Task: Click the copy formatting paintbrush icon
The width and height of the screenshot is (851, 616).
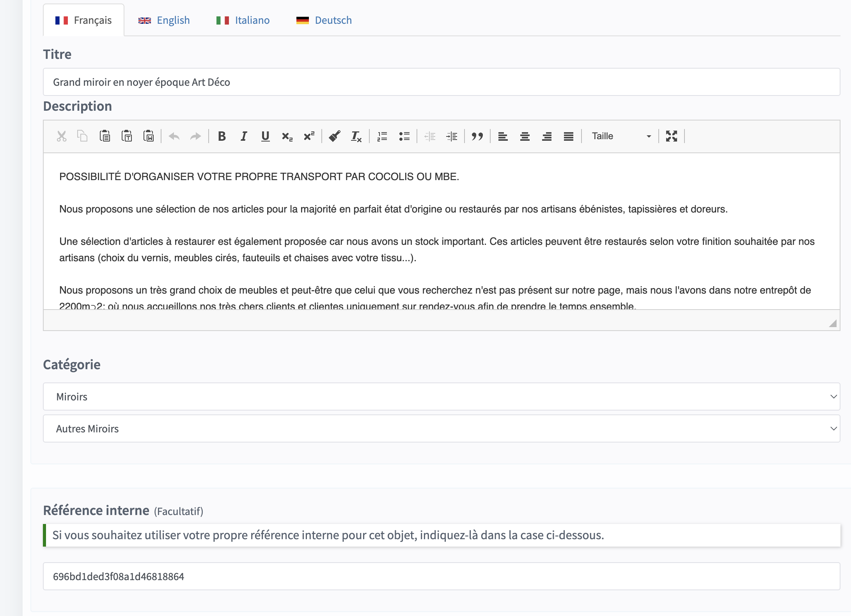Action: tap(334, 136)
